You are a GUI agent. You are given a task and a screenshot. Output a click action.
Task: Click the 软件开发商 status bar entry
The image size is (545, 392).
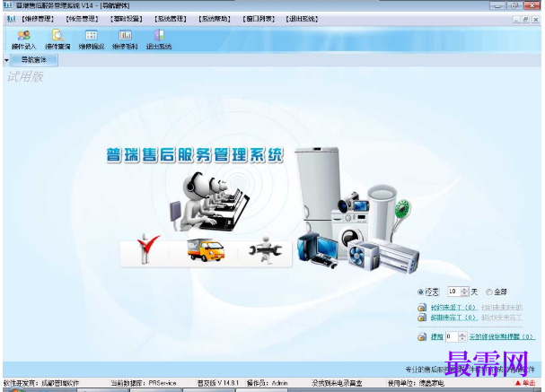(x=41, y=383)
